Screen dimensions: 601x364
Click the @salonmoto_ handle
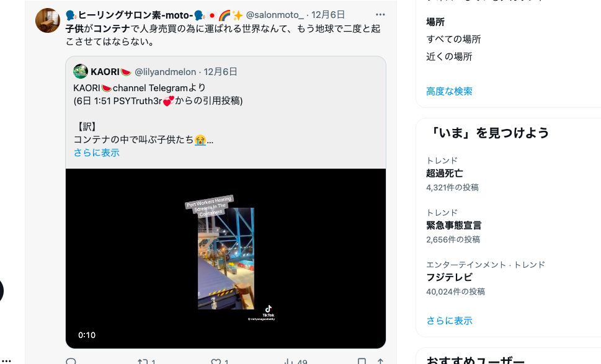point(274,15)
